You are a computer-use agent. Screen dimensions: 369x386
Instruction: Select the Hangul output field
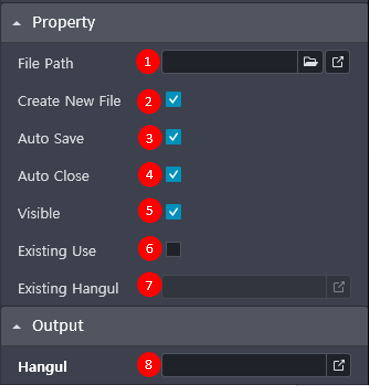(244, 365)
